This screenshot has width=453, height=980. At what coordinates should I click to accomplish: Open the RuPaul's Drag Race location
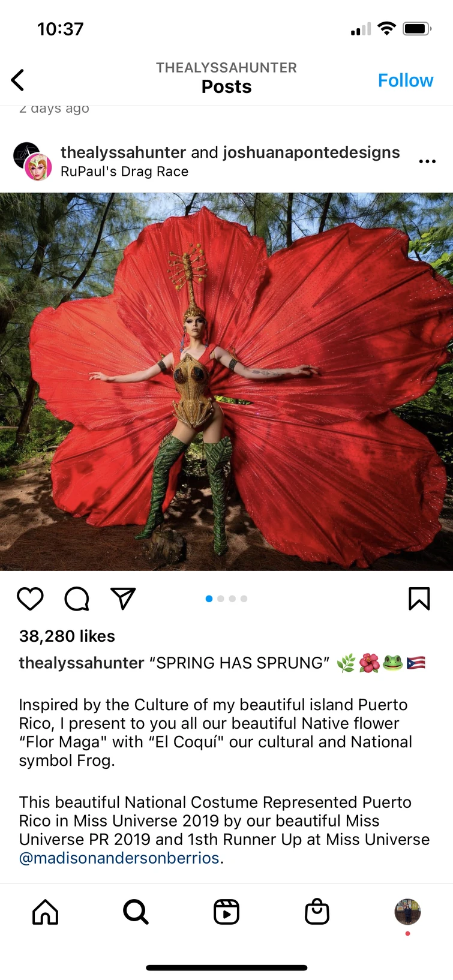click(125, 172)
